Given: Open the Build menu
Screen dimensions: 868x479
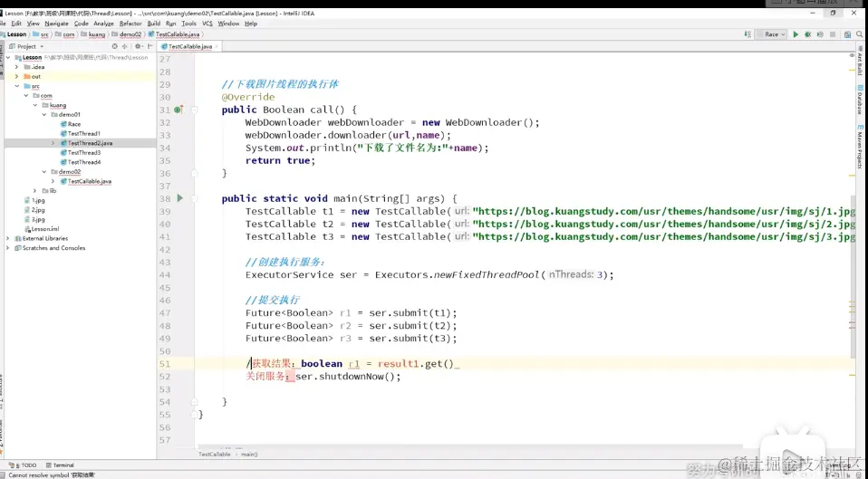Looking at the screenshot, I should [154, 24].
